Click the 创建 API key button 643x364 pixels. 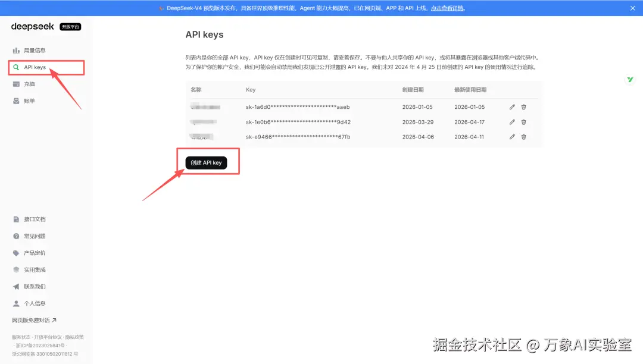[206, 162]
